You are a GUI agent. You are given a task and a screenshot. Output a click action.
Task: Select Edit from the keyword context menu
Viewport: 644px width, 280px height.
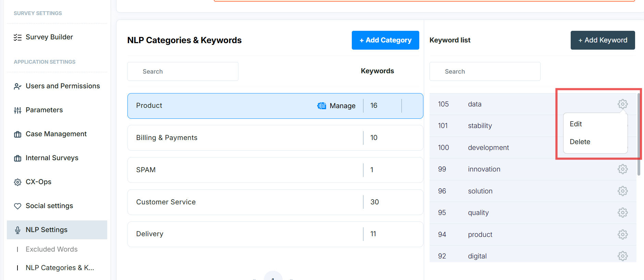point(576,124)
